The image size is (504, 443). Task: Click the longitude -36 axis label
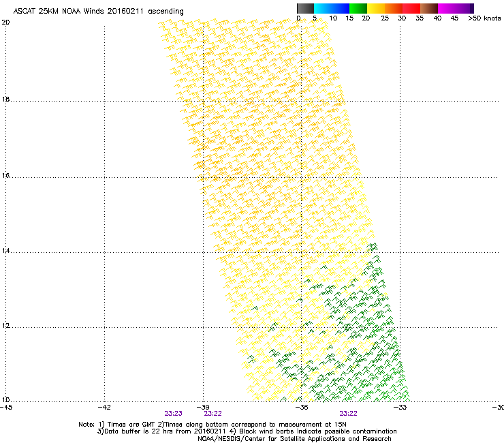click(302, 408)
